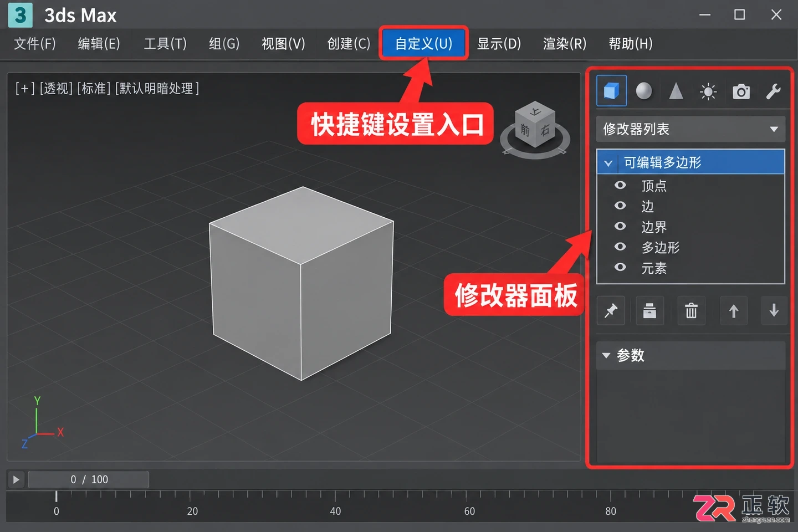798x532 pixels.
Task: Toggle eye icon for 边
Action: click(620, 206)
